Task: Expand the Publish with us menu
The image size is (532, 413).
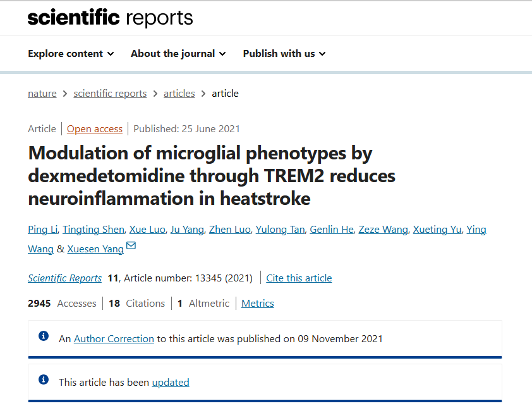Action: pos(284,54)
